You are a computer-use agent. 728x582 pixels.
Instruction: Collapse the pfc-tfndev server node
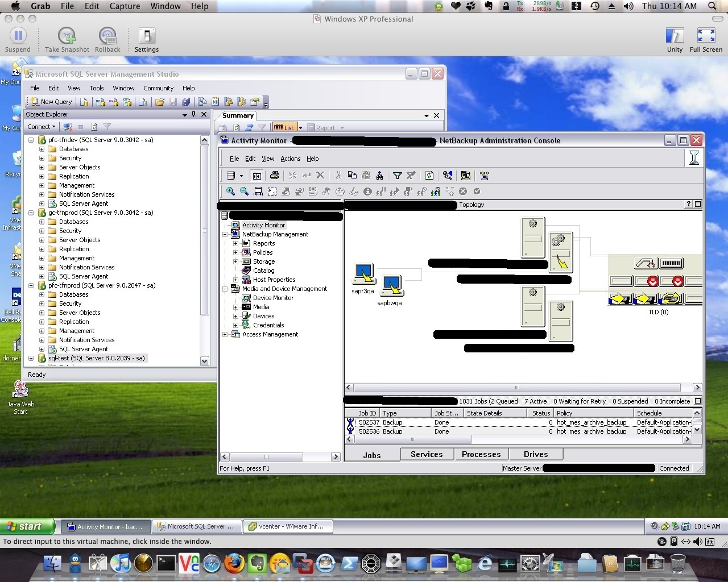pyautogui.click(x=31, y=140)
